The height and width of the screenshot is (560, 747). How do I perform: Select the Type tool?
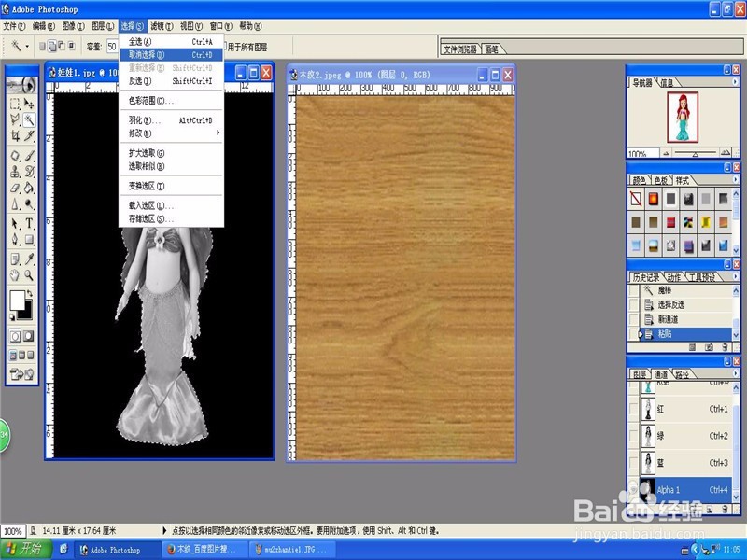tap(29, 223)
